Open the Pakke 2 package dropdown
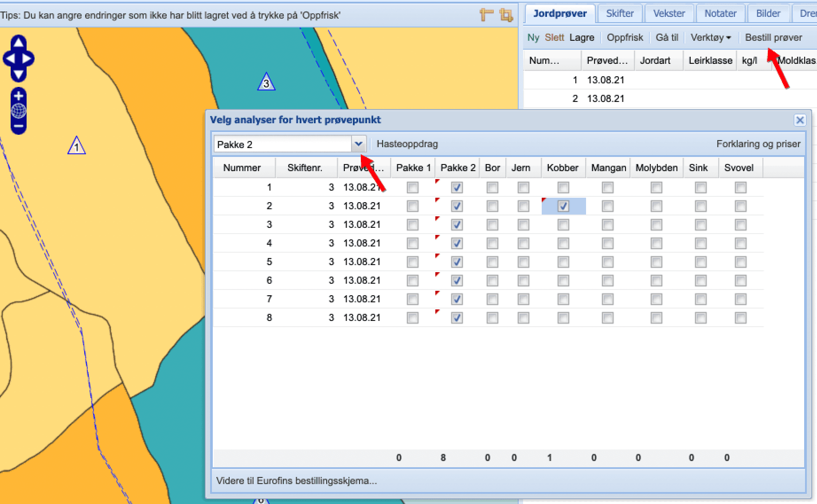This screenshot has height=504, width=817. [x=359, y=144]
